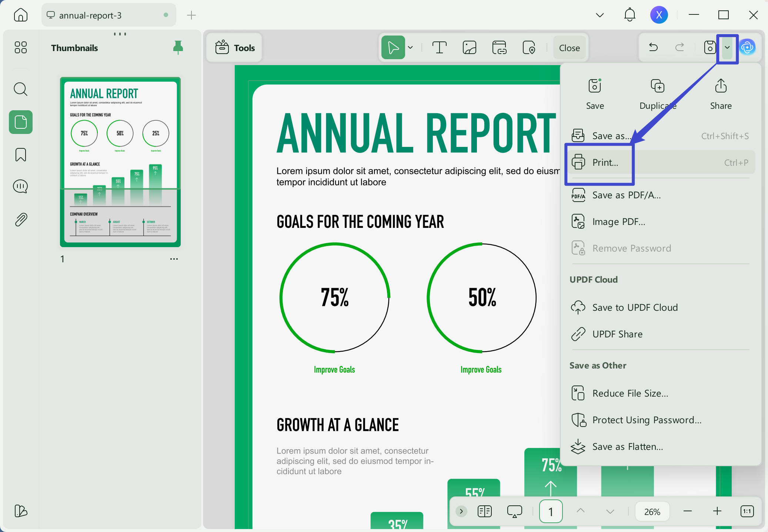Viewport: 768px width, 532px height.
Task: Open the page 1 thumbnail options menu
Action: 174,259
